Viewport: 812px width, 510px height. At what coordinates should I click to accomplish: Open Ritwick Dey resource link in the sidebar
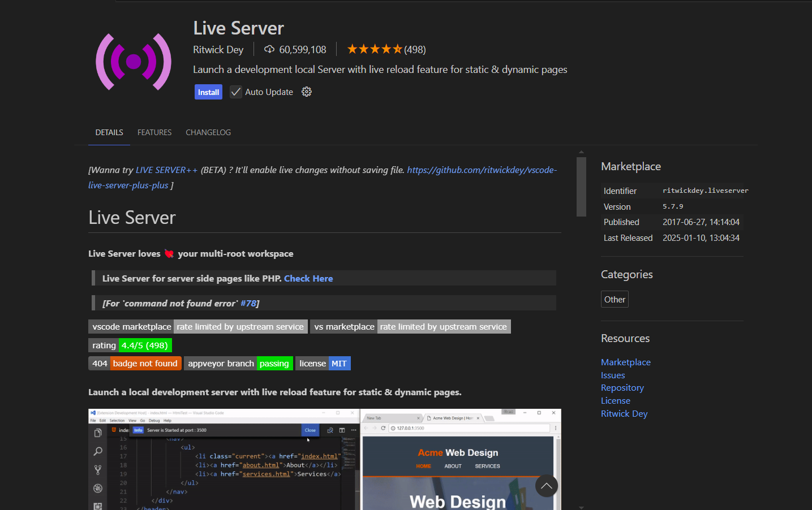(x=624, y=413)
